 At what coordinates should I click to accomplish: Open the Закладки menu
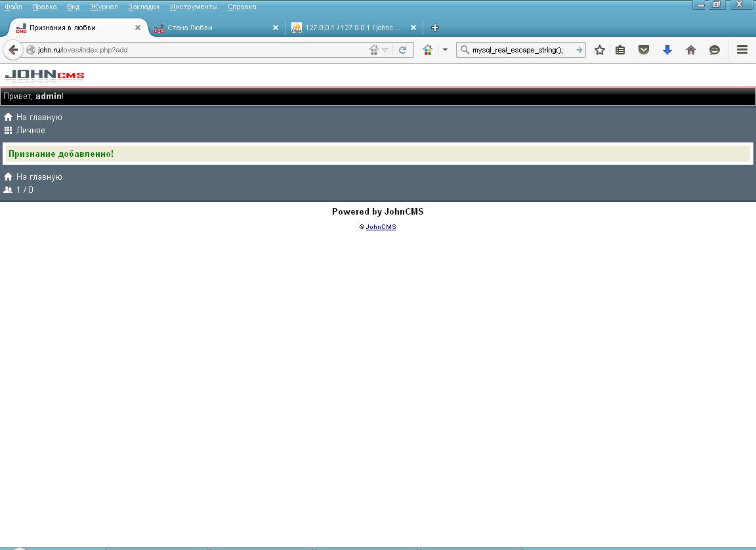(144, 7)
